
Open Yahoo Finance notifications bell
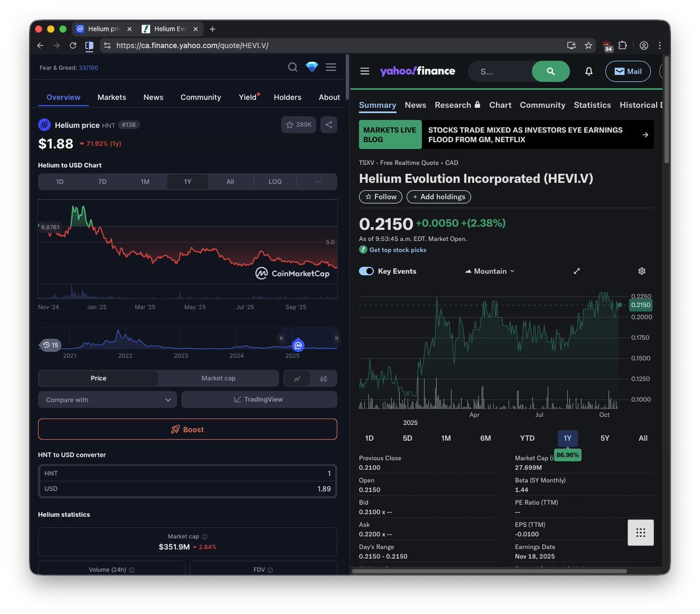589,71
